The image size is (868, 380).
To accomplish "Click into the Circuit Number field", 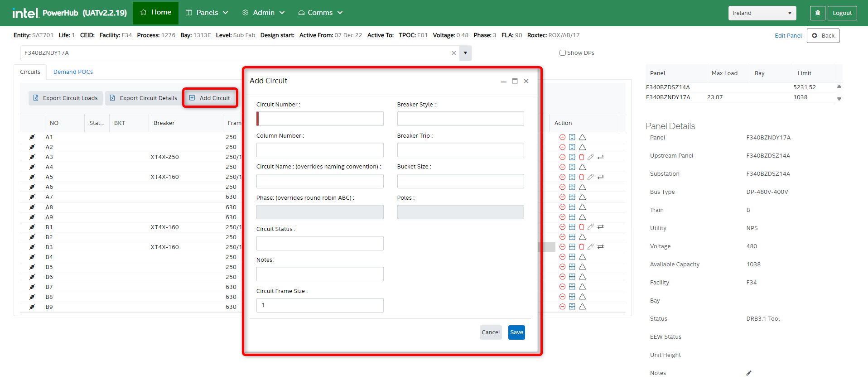I will [x=320, y=119].
